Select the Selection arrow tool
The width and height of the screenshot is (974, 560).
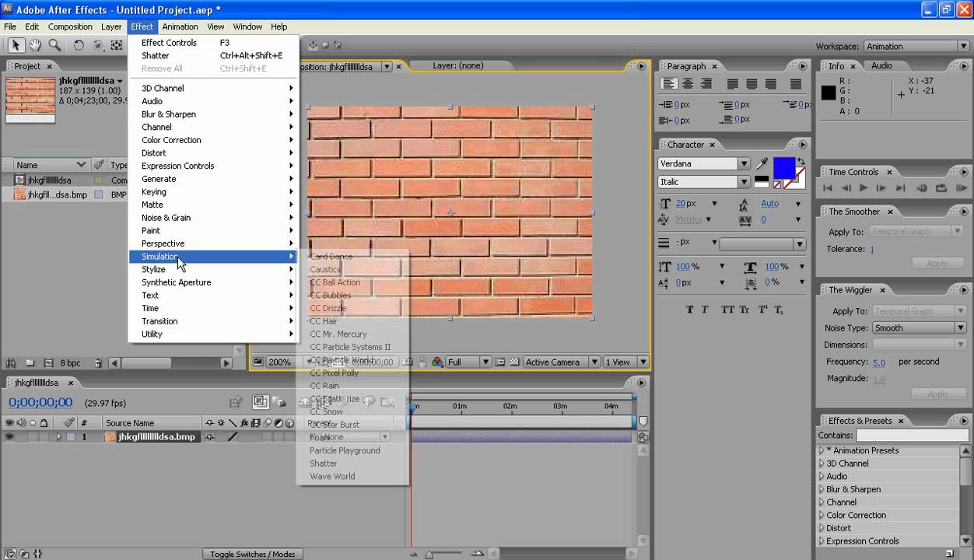[16, 45]
